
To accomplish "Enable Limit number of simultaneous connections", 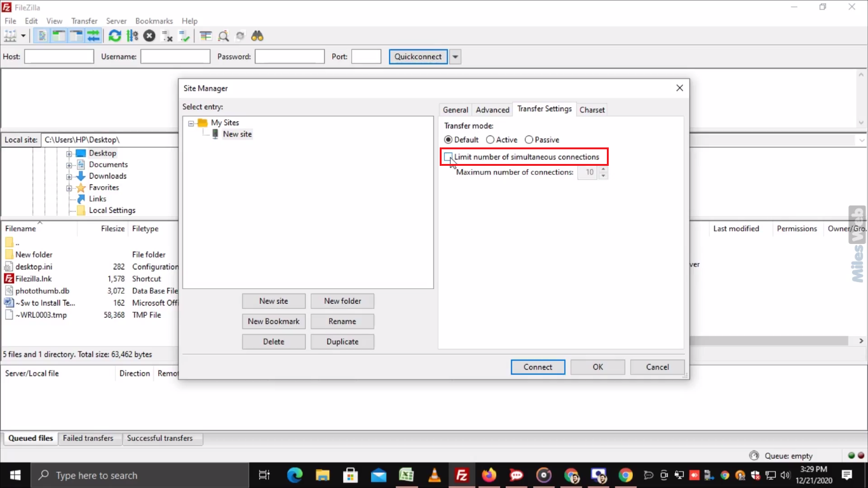I will [x=449, y=157].
